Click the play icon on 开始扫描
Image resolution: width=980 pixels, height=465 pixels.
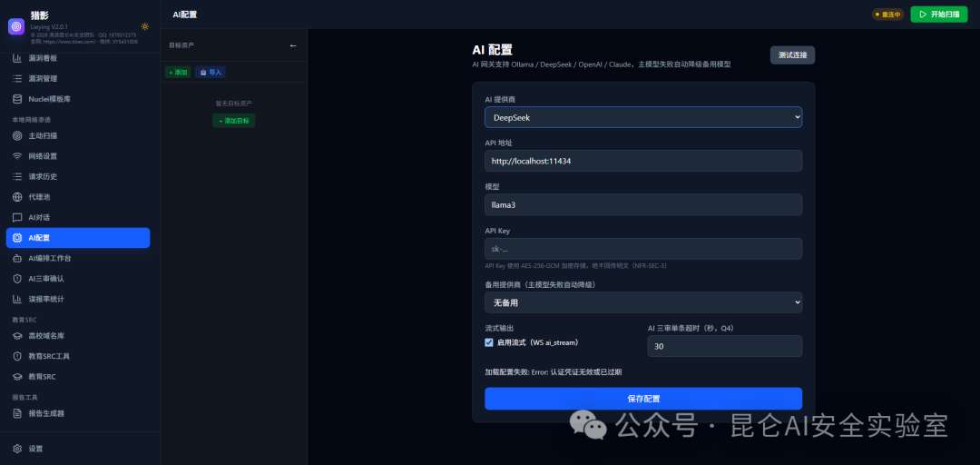click(x=923, y=15)
